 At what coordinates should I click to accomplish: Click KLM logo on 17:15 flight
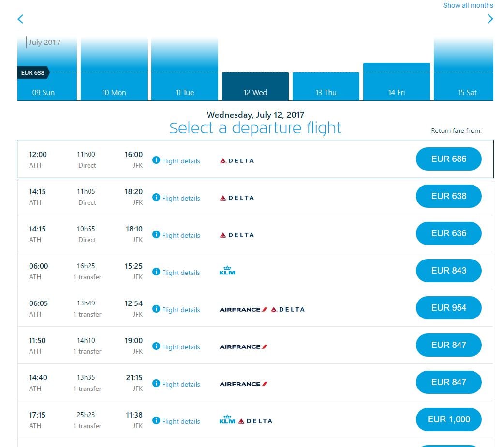227,419
